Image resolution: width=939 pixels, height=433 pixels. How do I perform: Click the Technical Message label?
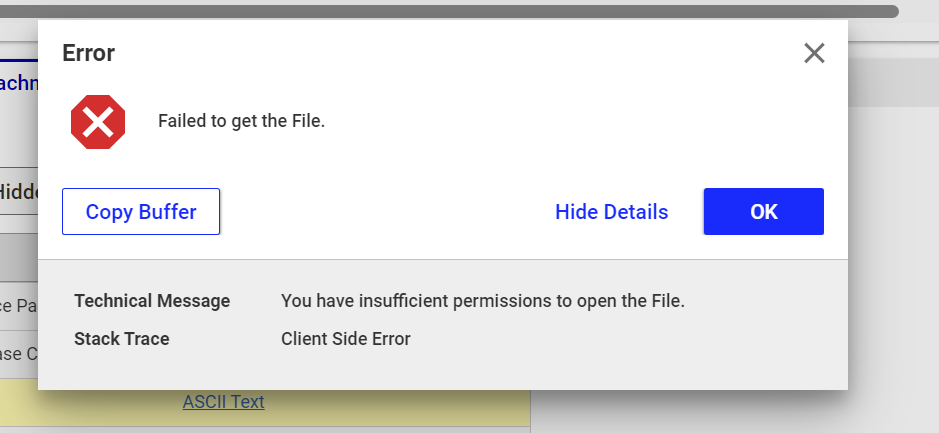pos(152,301)
